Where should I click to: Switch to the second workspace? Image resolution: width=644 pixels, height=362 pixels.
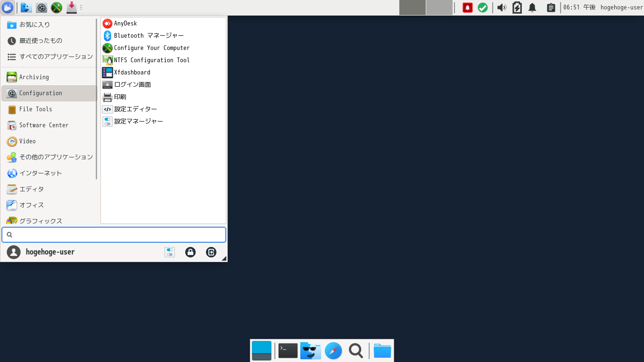[x=439, y=8]
